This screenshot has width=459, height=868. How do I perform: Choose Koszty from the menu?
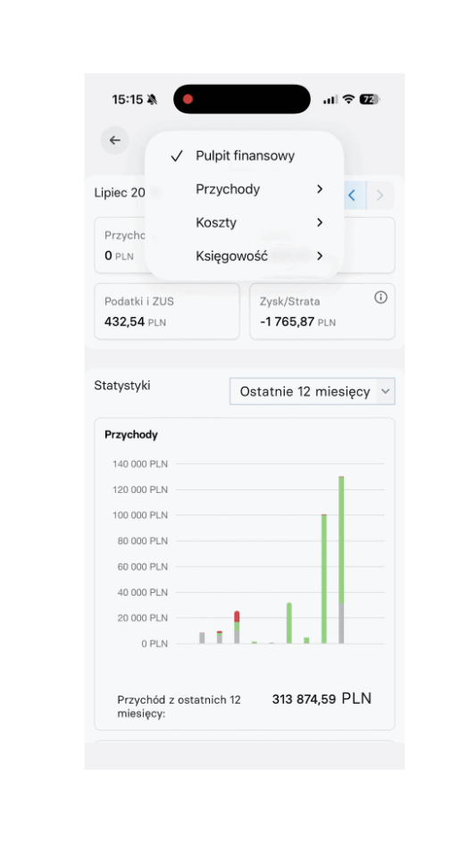(216, 222)
